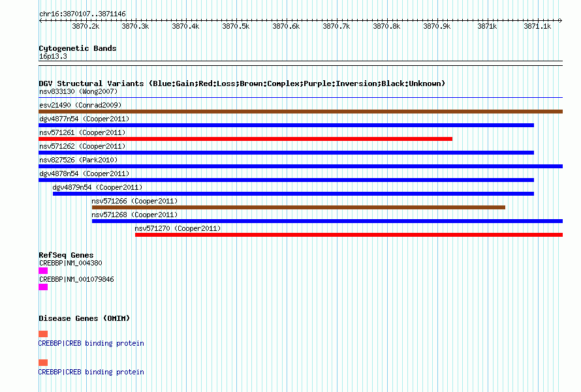Viewport: 581px width, 392px height.
Task: Click the nsv571266 (Cooper2011) label
Action: 134,201
